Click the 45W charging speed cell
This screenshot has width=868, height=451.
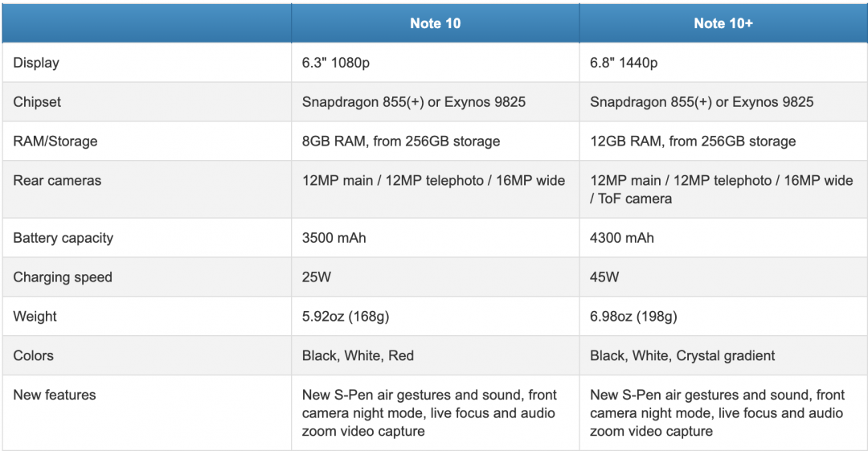point(604,277)
